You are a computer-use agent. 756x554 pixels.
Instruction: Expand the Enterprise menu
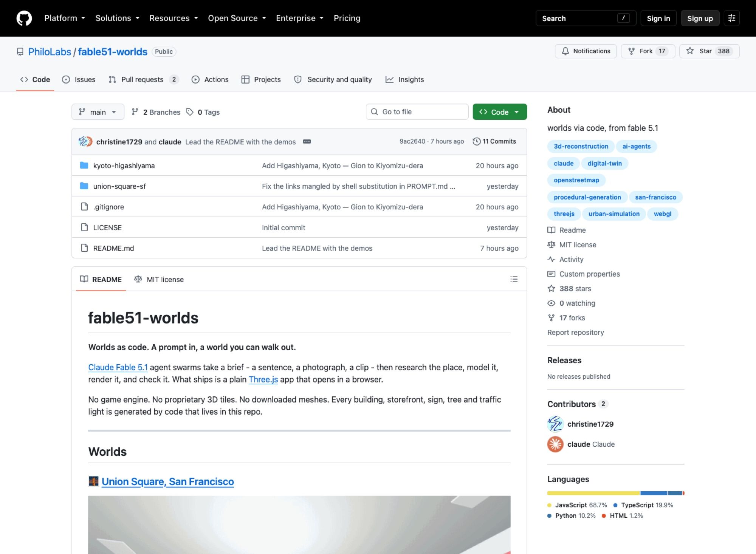300,18
